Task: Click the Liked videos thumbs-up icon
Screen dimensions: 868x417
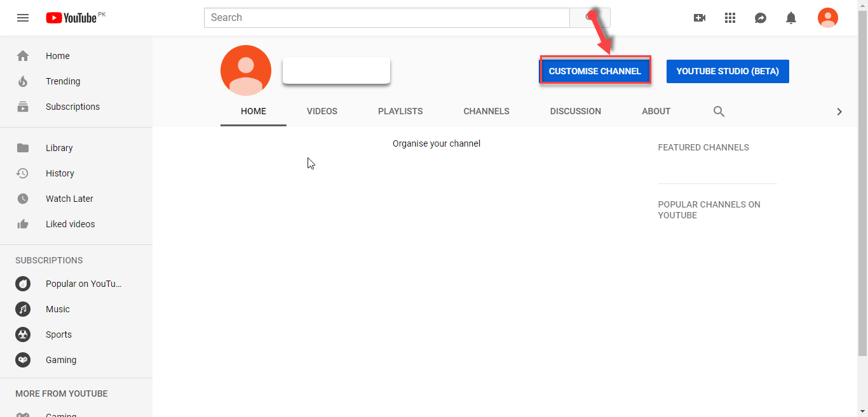Action: [x=23, y=224]
